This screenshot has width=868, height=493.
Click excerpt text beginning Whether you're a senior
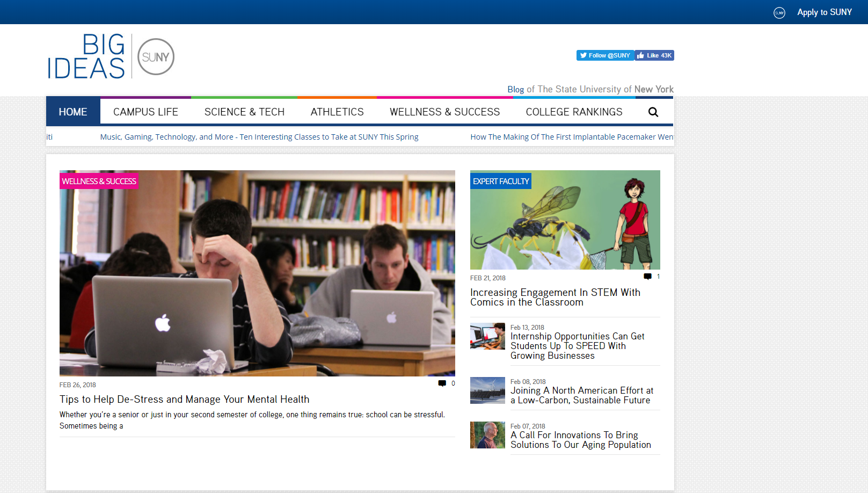coord(252,420)
